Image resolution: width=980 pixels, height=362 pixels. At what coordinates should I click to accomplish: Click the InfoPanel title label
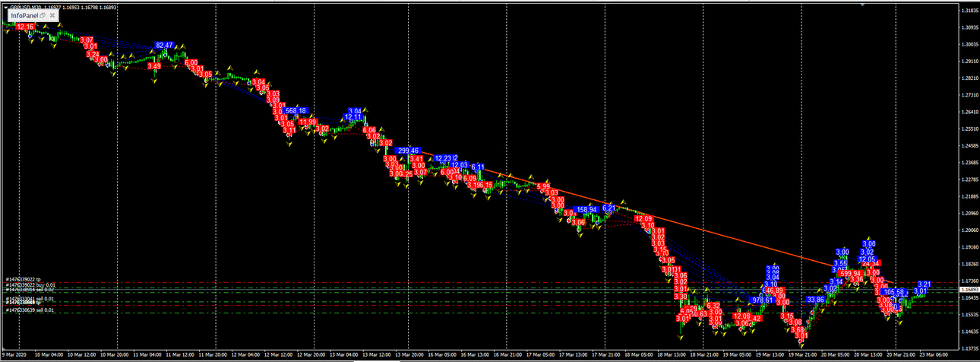point(24,15)
